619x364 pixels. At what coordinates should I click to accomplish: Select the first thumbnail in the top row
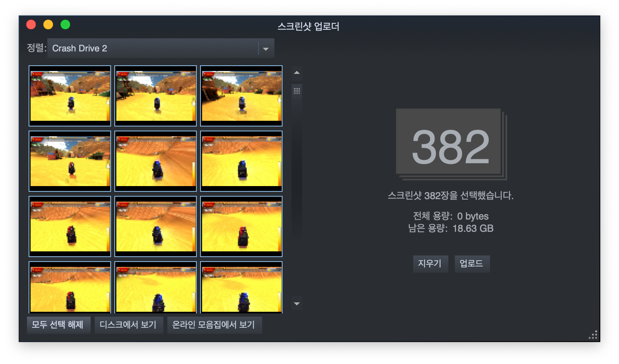coord(70,96)
